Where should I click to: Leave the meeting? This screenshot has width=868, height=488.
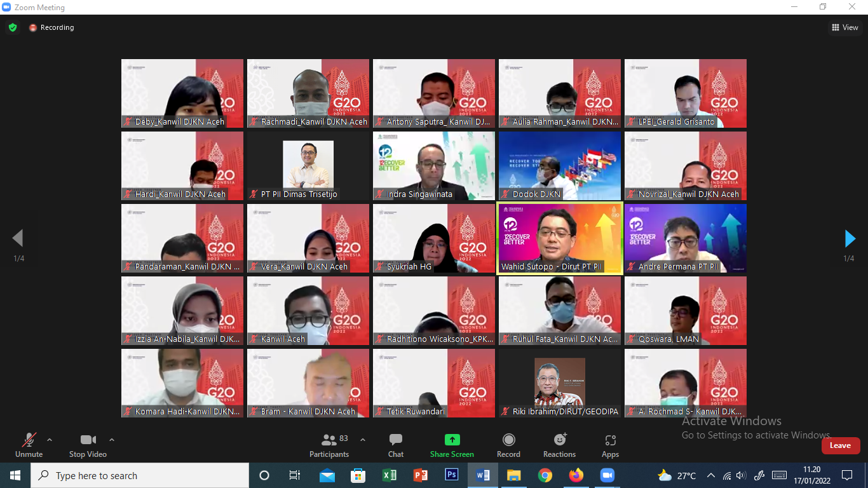coord(840,445)
